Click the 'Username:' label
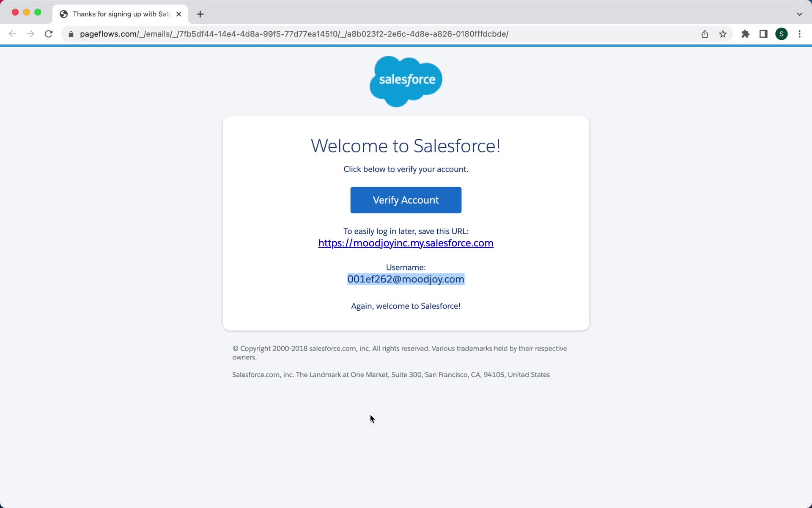This screenshot has width=812, height=508. coord(406,267)
